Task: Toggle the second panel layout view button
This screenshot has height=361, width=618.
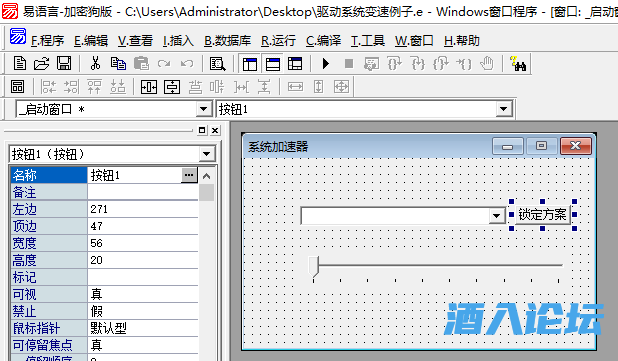Action: 273,63
